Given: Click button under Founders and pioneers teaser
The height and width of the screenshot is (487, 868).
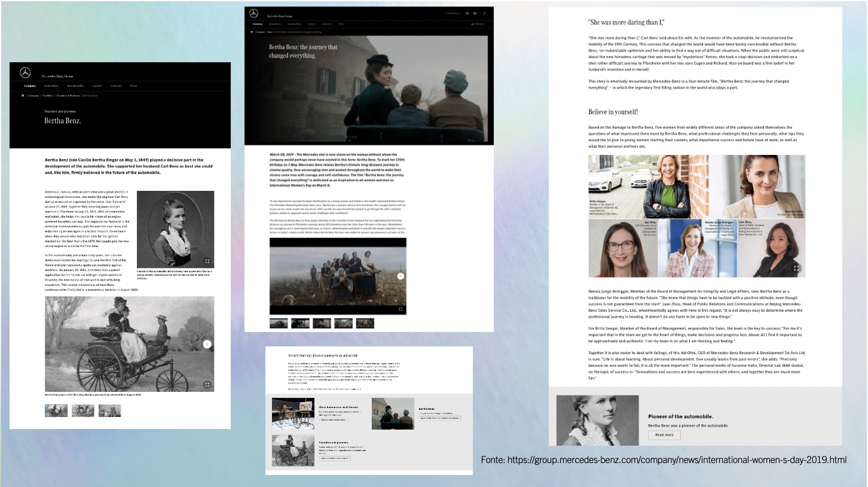Looking at the screenshot, I should coord(335,458).
